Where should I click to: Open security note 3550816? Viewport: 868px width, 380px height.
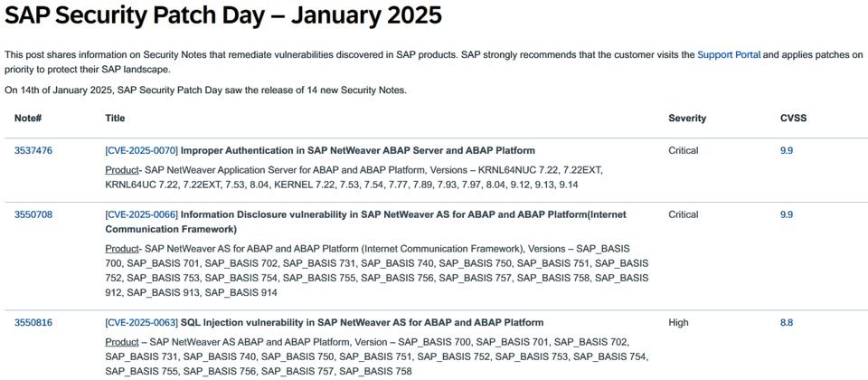(33, 322)
